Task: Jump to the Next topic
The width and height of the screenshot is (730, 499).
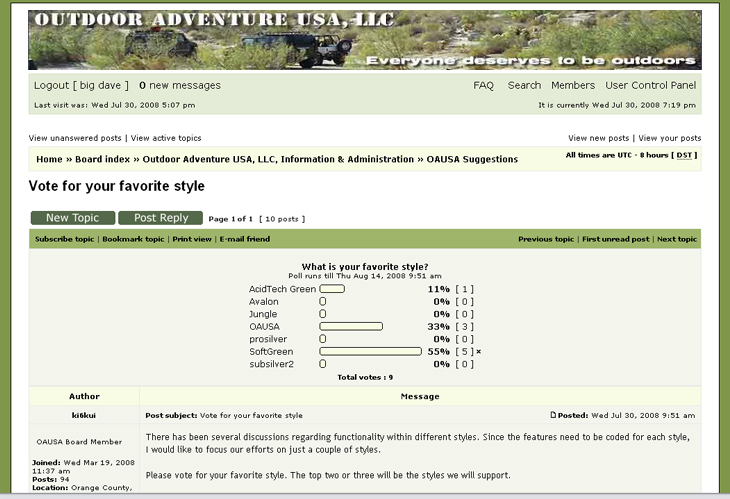Action: click(677, 240)
